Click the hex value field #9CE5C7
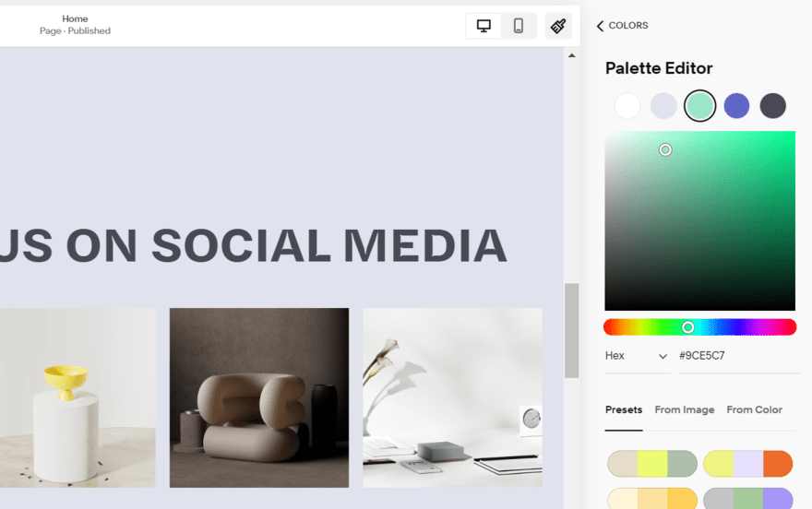 coord(739,356)
